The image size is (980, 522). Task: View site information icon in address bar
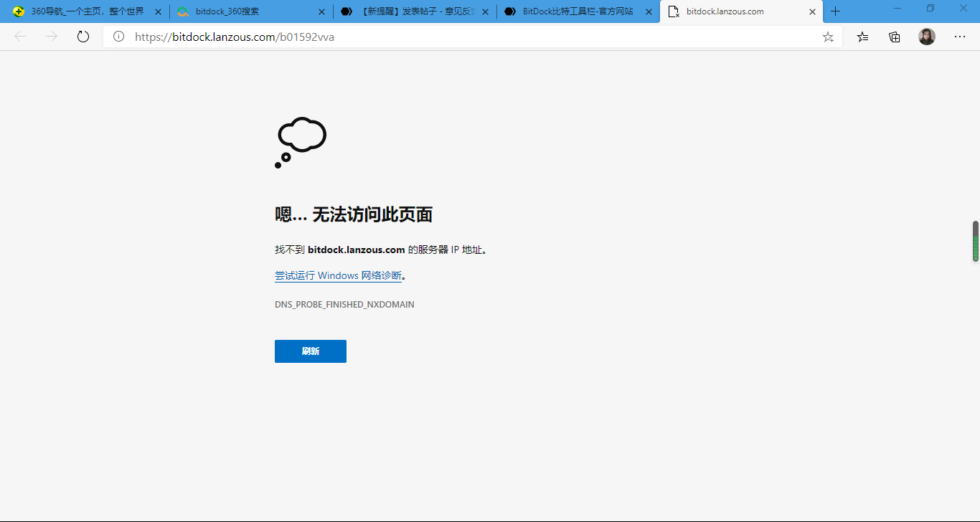(x=119, y=37)
